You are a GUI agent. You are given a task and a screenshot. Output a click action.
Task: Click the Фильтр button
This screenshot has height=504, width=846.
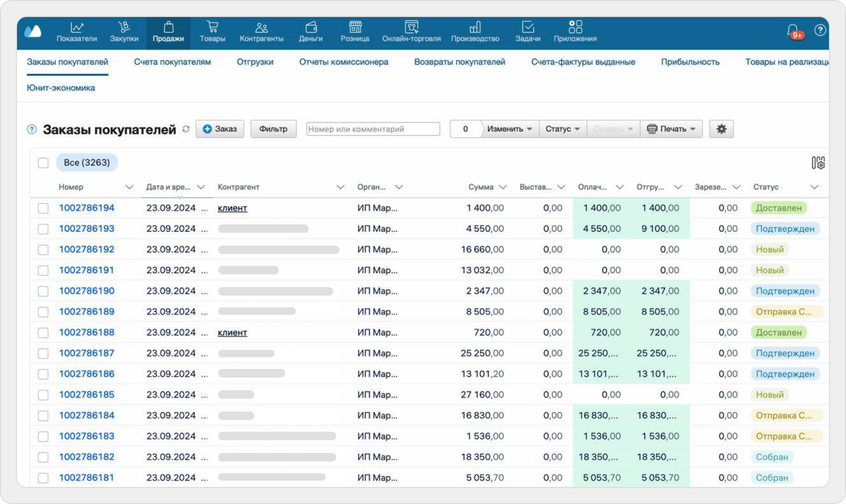click(x=273, y=129)
